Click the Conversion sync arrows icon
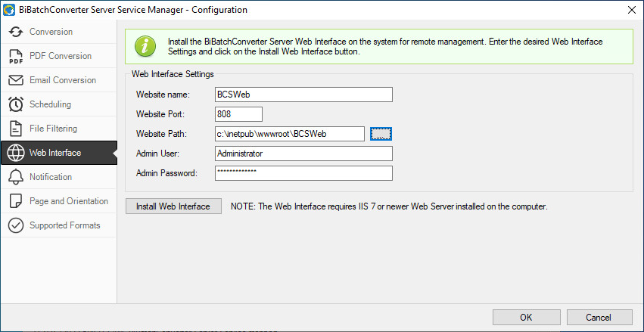Viewport: 644px width, 332px height. [x=16, y=32]
